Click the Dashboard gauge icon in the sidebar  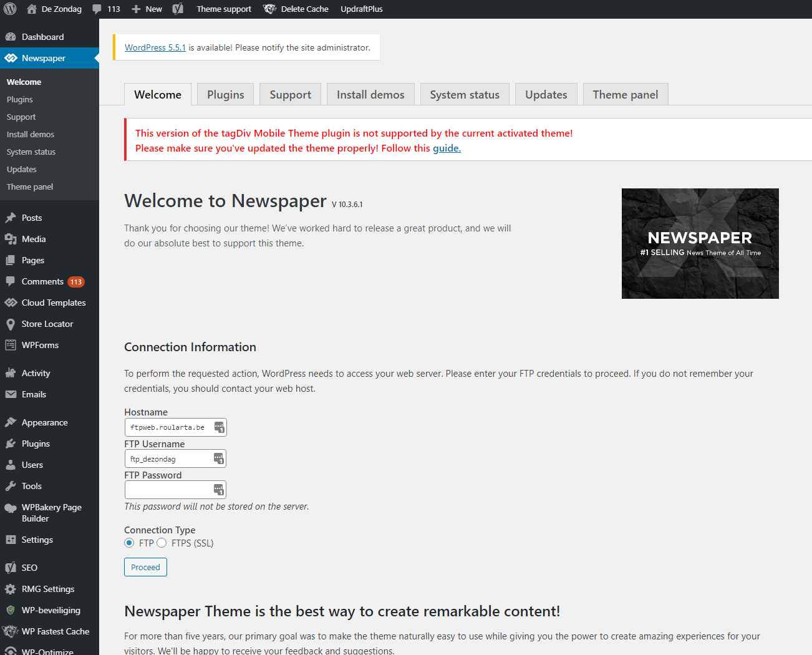click(11, 37)
